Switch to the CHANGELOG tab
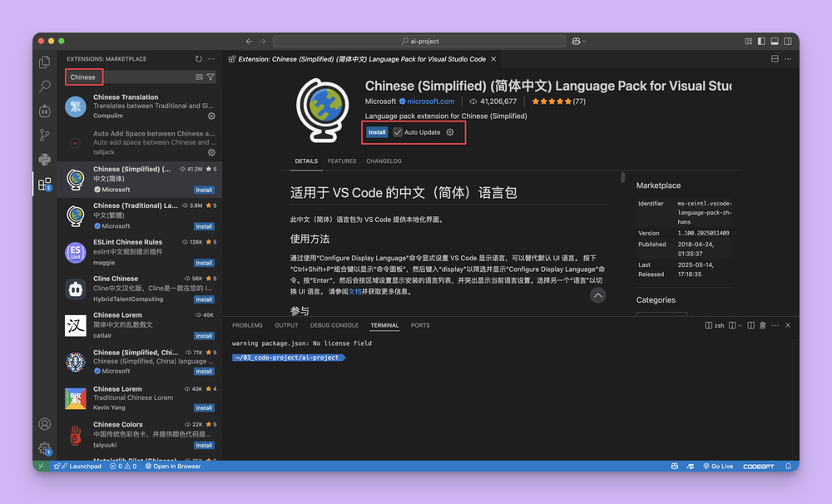Screen dimensions: 832x504 tap(384, 161)
